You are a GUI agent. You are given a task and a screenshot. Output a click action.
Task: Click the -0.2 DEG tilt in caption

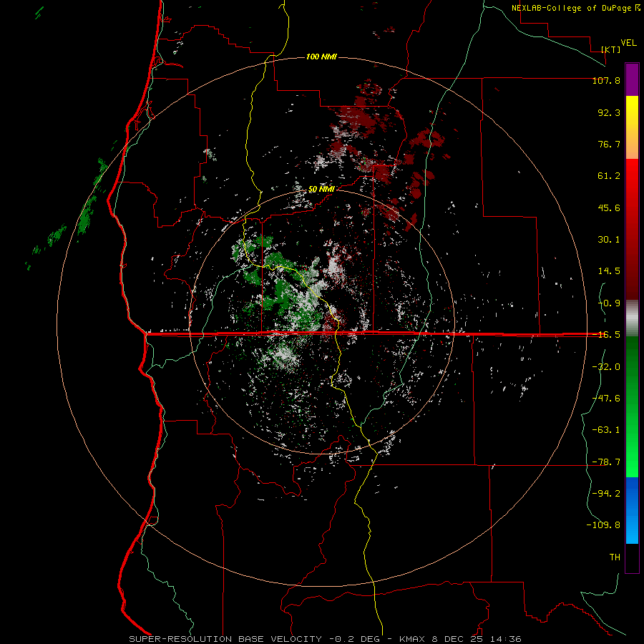(x=355, y=639)
